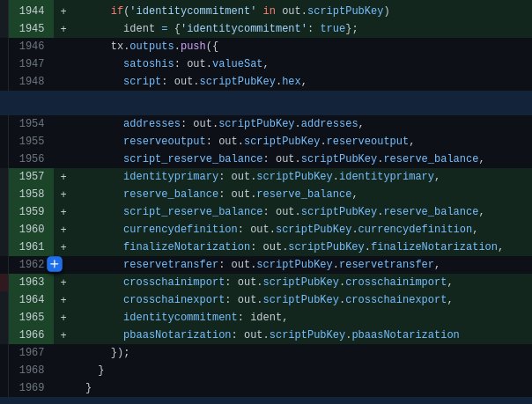
Task: Click script_reserve_balance code on line 1959
Action: [x=303, y=211]
